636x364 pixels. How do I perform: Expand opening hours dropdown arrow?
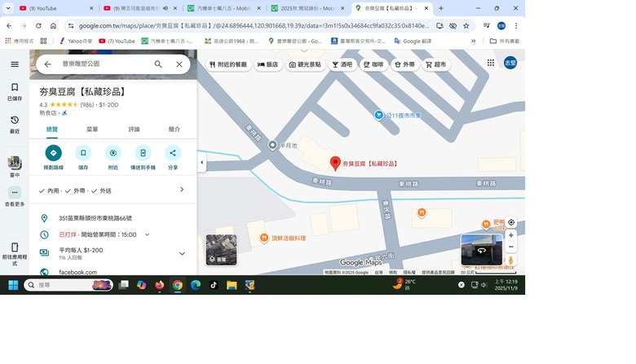(148, 235)
